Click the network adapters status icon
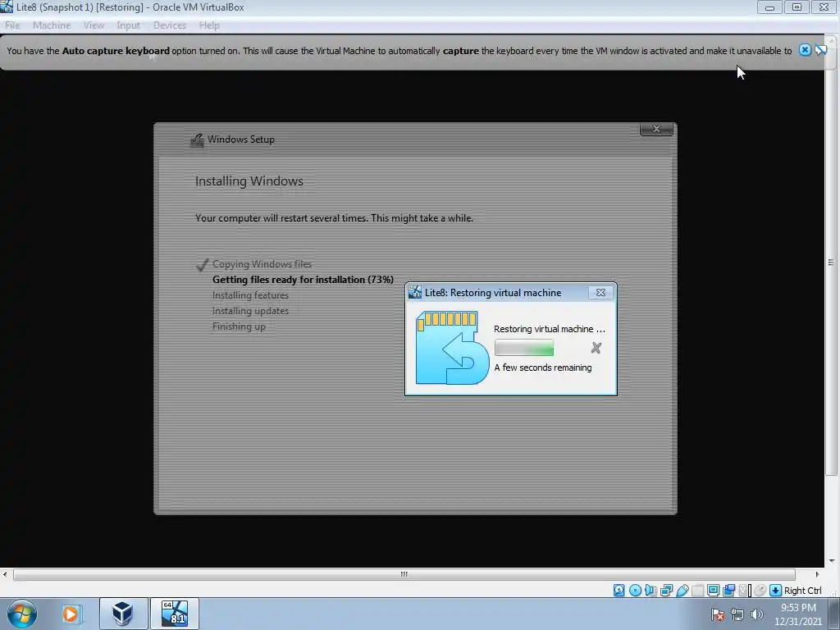Screen dimensions: 840x630 pos(666,591)
